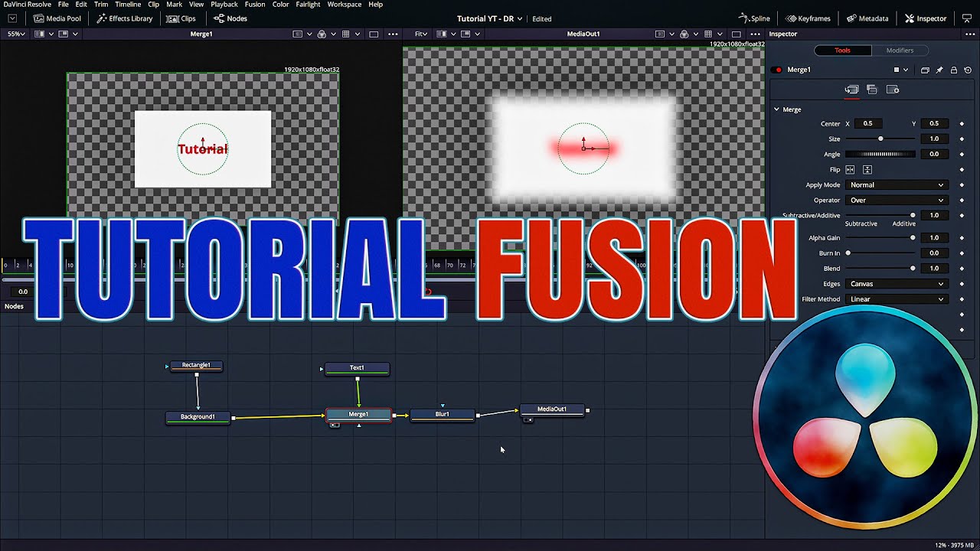Image resolution: width=980 pixels, height=551 pixels.
Task: Open the Fairlight menu
Action: coord(308,5)
